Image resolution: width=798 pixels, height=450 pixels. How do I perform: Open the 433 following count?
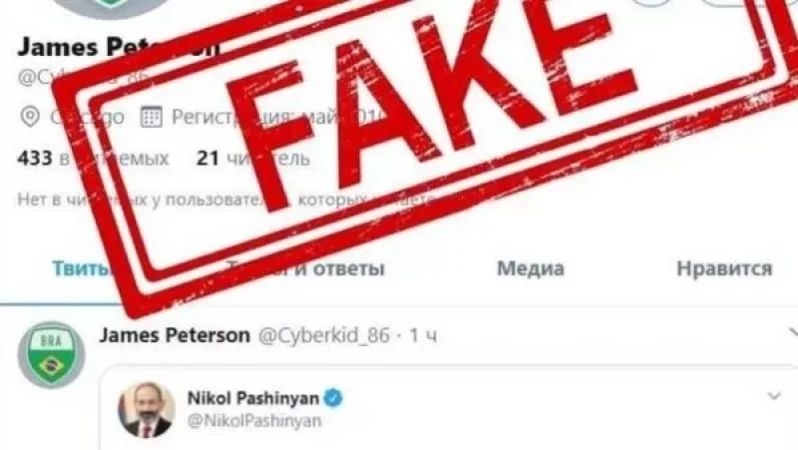tap(93, 158)
